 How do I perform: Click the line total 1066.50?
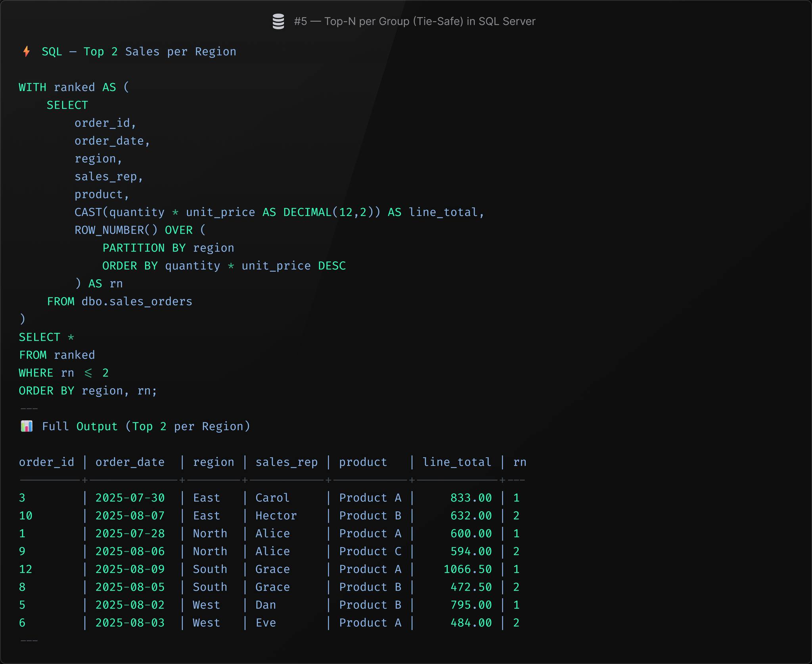[x=467, y=569]
